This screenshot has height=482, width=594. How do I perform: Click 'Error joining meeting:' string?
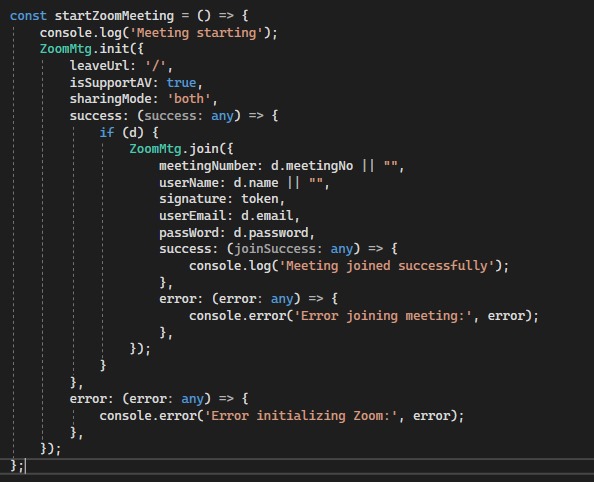[383, 316]
